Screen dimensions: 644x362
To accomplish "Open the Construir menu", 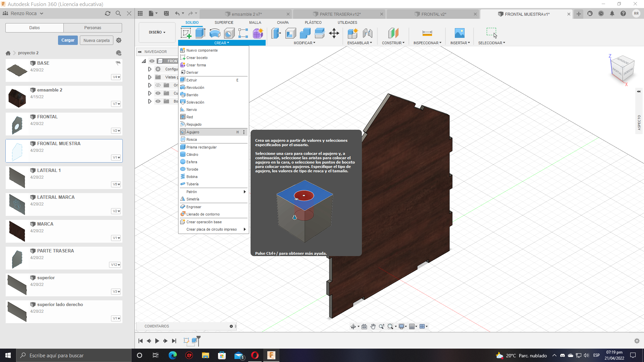I will coord(393,43).
